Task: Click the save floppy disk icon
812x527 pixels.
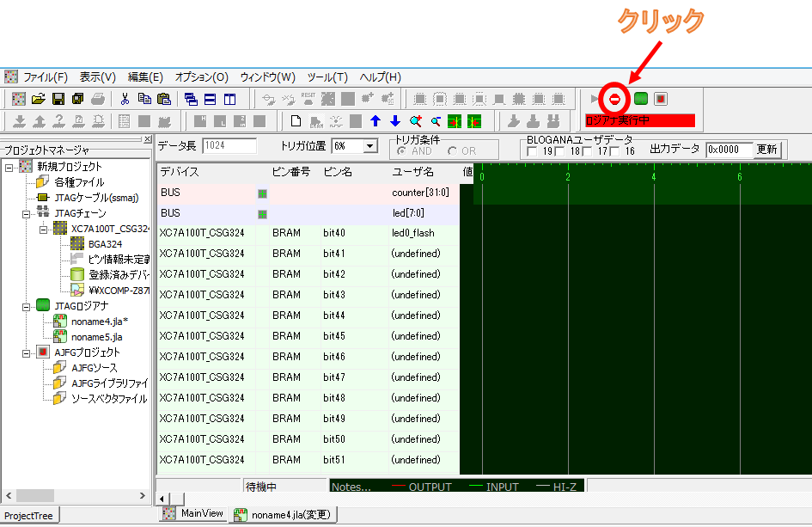Action: (x=58, y=99)
